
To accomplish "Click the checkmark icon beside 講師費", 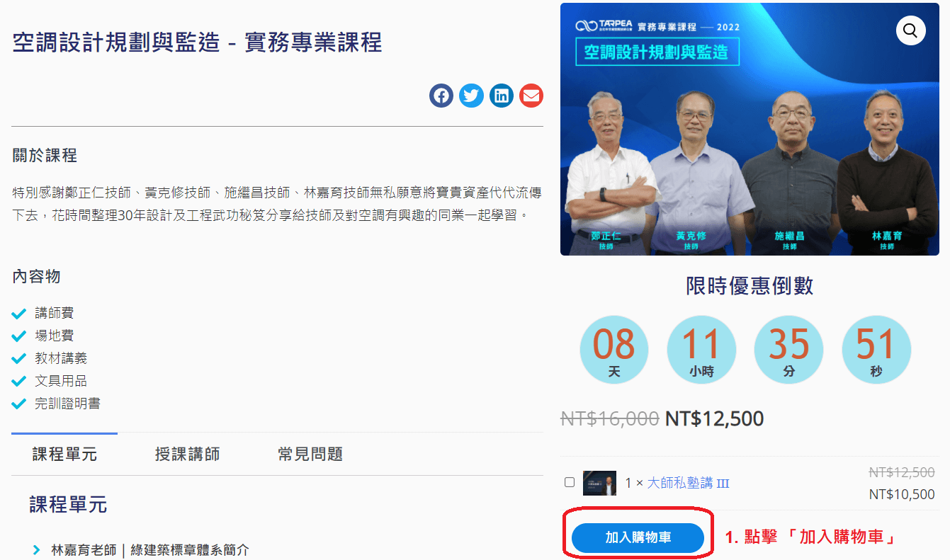I will click(x=19, y=313).
